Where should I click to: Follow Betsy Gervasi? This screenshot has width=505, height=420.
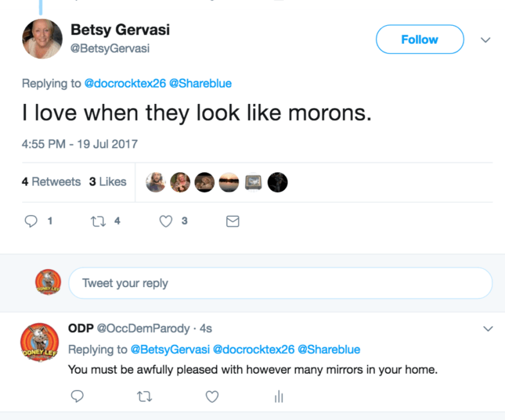coord(420,40)
